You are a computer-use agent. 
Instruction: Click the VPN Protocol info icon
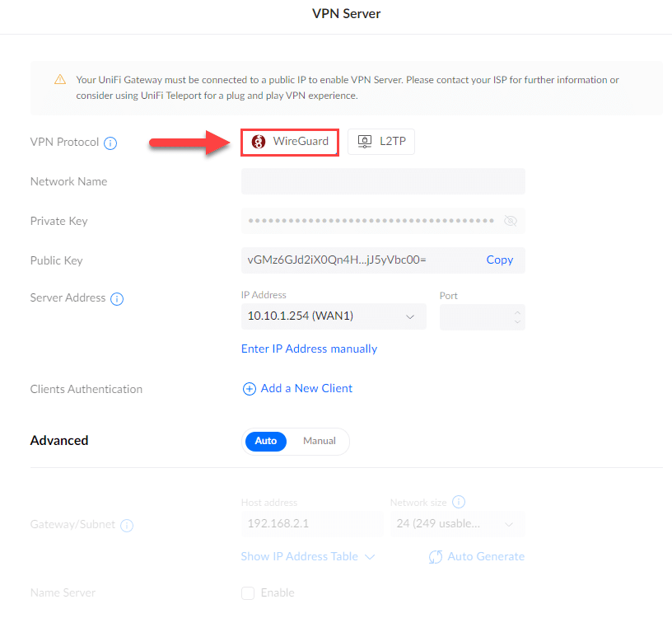click(x=110, y=143)
